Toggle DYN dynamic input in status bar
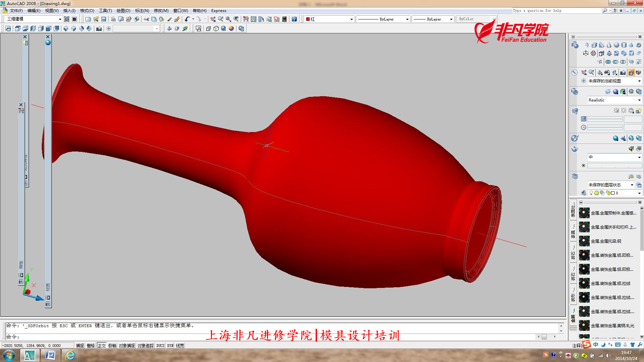 point(170,346)
